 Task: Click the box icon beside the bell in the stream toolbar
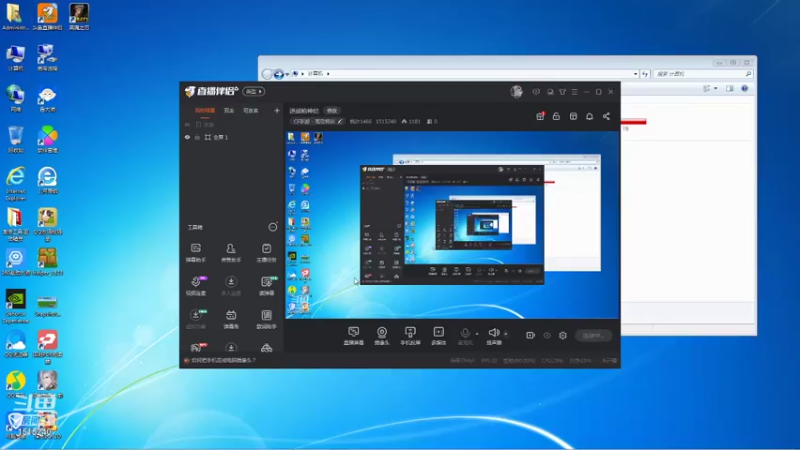click(x=573, y=116)
